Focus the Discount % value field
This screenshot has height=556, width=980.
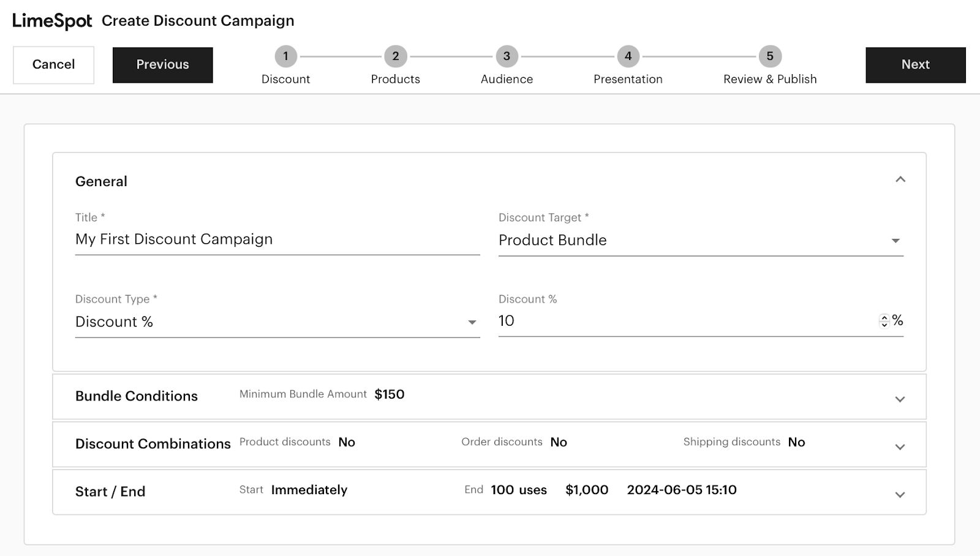click(686, 321)
